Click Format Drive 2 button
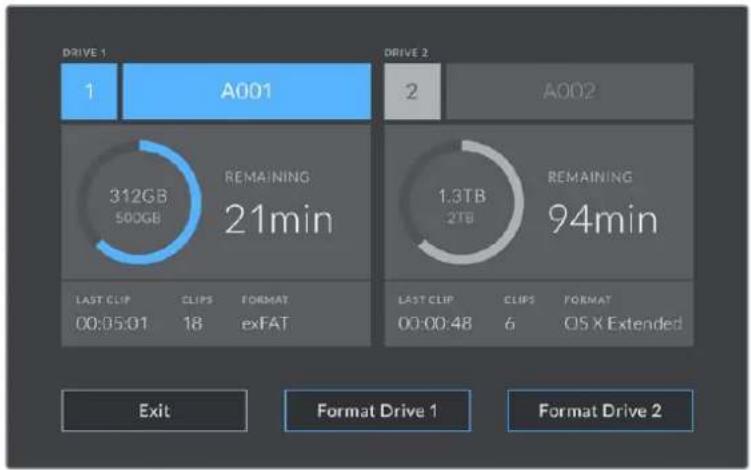 (x=600, y=411)
